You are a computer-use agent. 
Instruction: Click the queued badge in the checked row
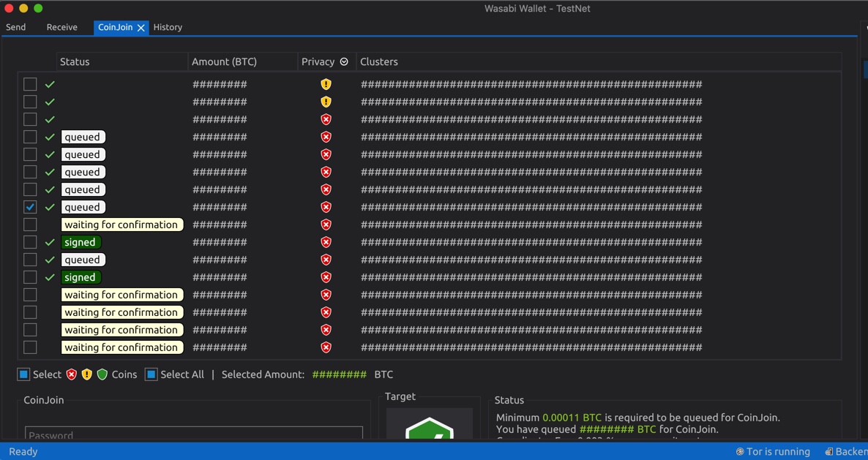(83, 207)
